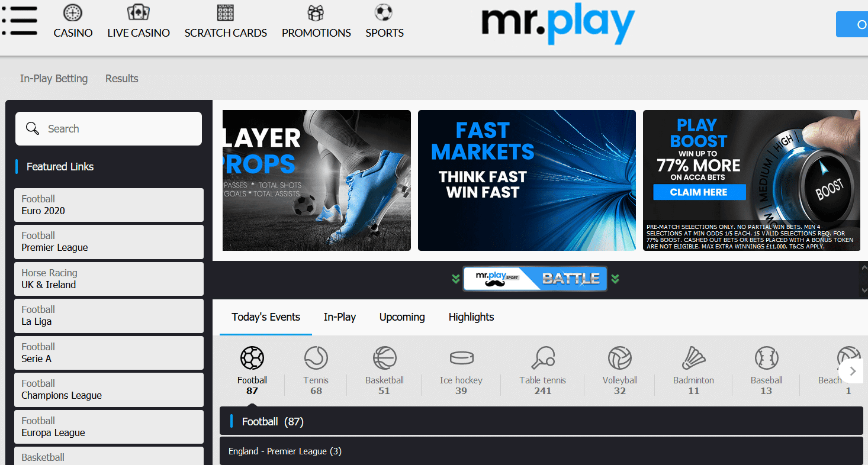
Task: Select Table tennis sport filter
Action: point(543,359)
